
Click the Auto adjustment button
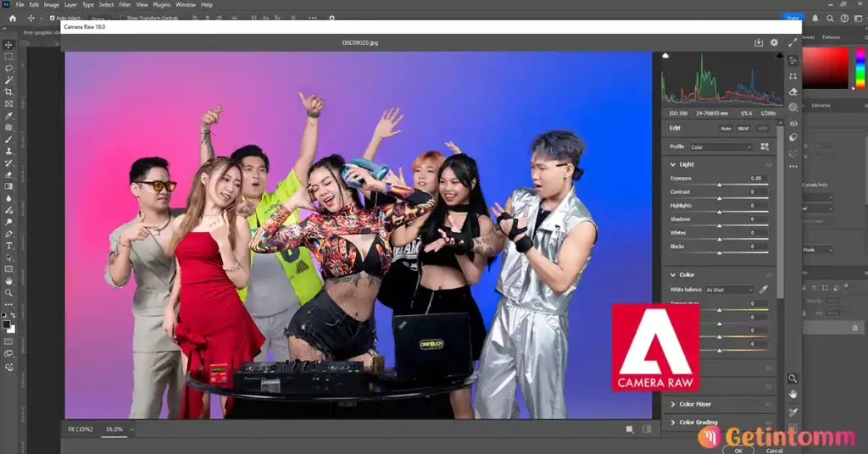click(x=726, y=128)
